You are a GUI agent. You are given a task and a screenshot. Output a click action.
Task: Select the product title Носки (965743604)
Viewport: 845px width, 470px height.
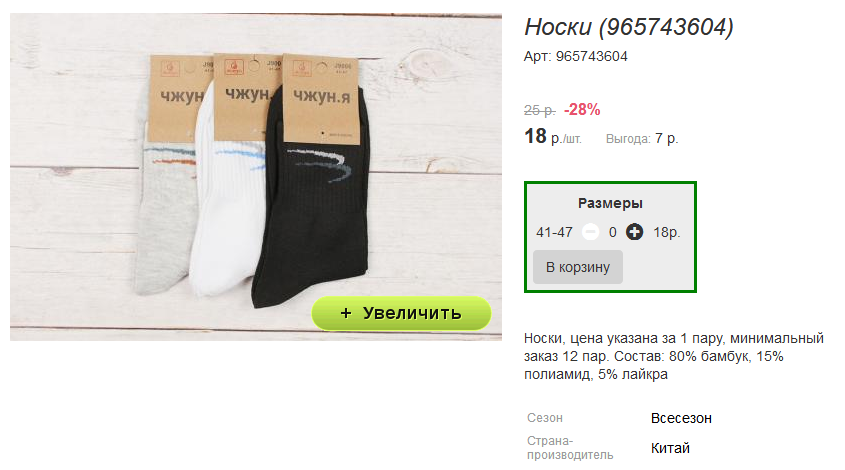pyautogui.click(x=629, y=27)
